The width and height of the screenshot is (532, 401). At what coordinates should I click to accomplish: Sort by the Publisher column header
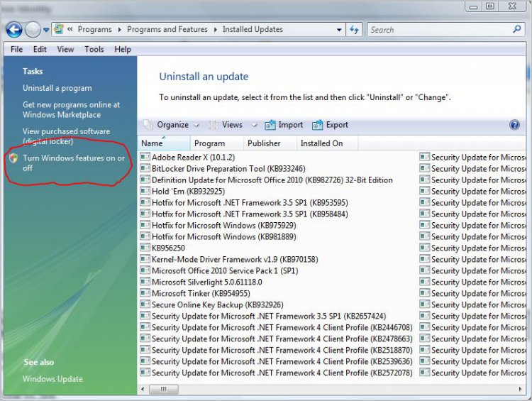pyautogui.click(x=270, y=143)
